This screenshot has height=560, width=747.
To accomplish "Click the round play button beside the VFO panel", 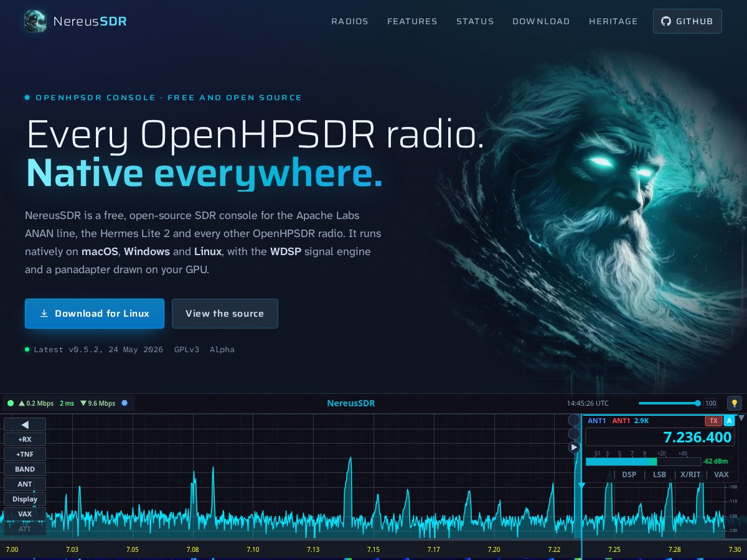I will [x=574, y=447].
